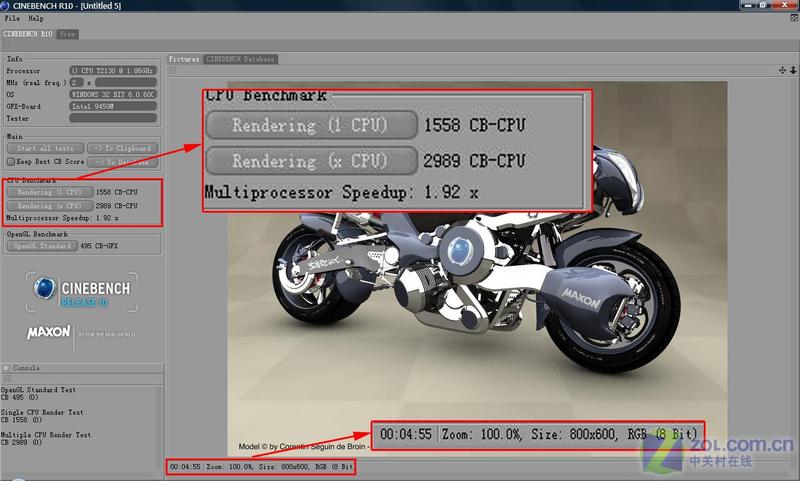Click the 'Zoom: 100.0%' status bar entry
Image resolution: width=800 pixels, height=481 pixels.
point(229,467)
